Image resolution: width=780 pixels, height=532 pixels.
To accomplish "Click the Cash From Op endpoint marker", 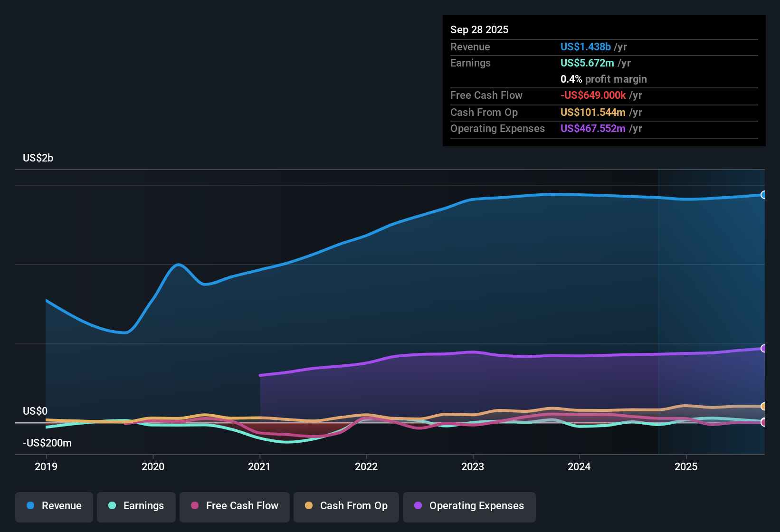I will 763,406.
